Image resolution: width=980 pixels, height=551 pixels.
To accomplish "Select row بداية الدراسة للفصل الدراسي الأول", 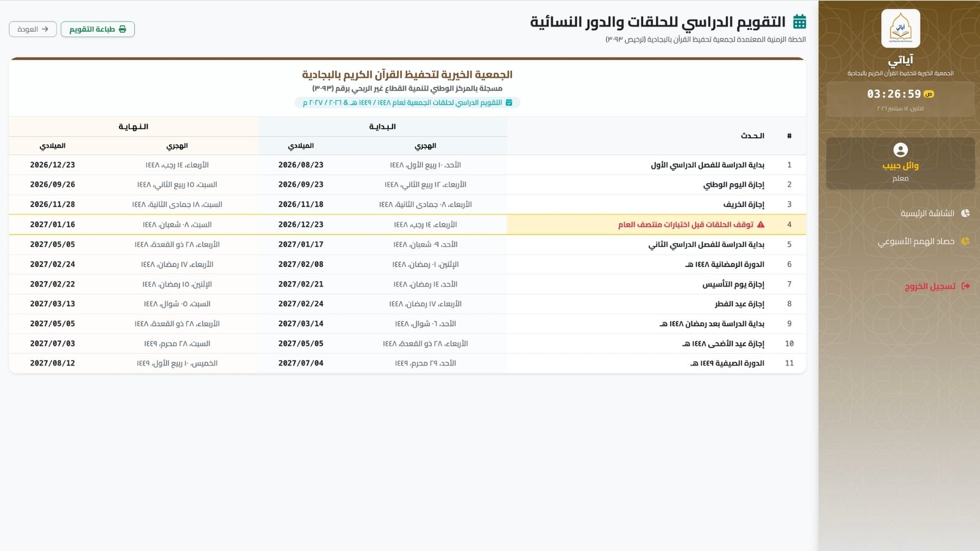I will (x=407, y=165).
